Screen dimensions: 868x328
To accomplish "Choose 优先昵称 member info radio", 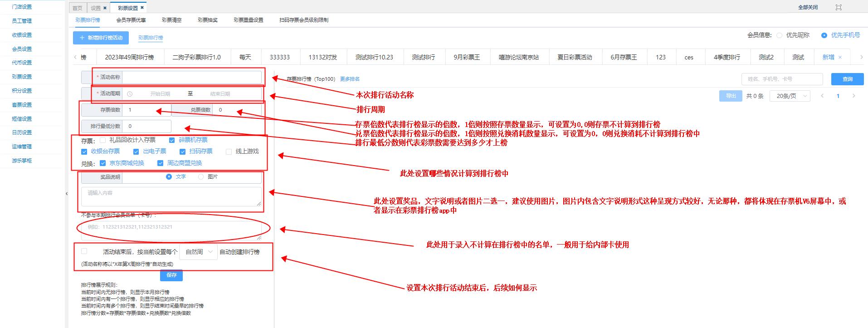I will coord(779,35).
